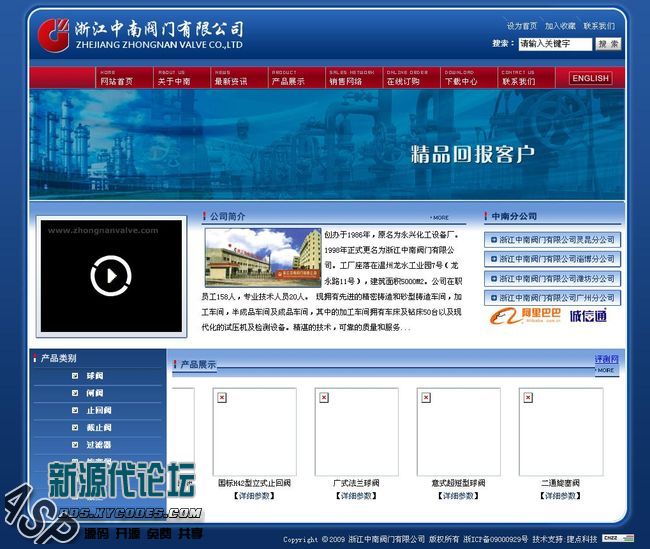Click 详细参数 under 广式法兰球阀

point(357,496)
